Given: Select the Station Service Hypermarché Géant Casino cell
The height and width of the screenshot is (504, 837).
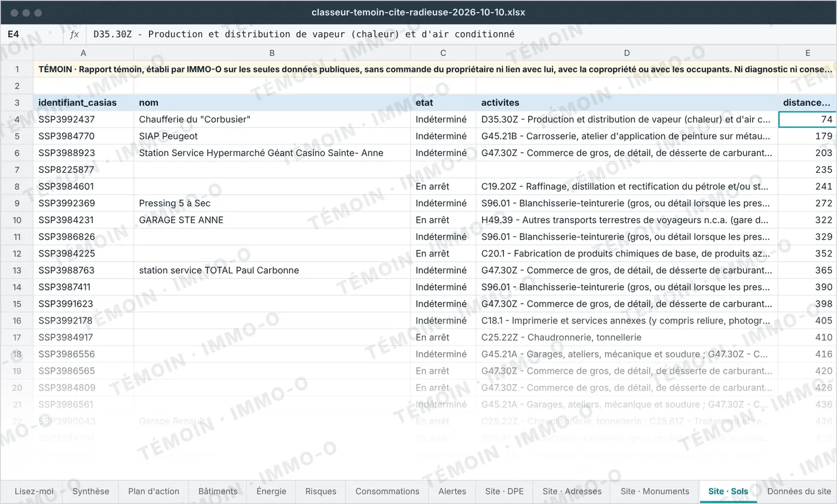Looking at the screenshot, I should tap(272, 153).
